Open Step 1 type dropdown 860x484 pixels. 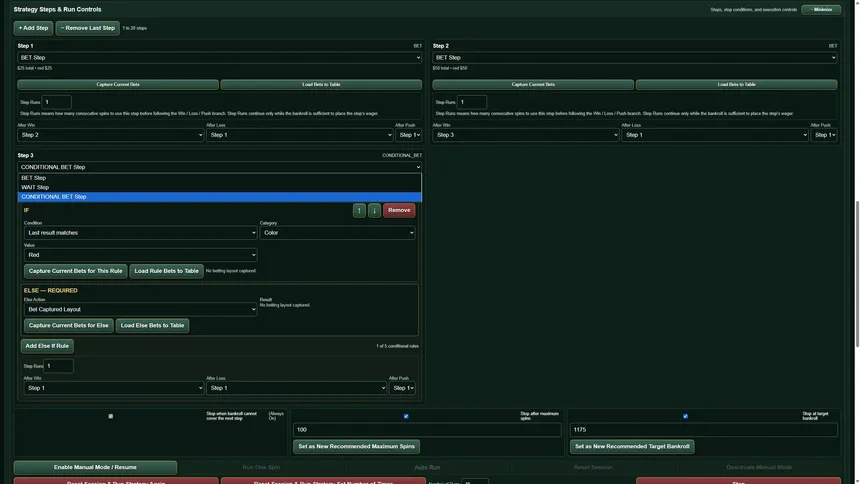tap(219, 58)
